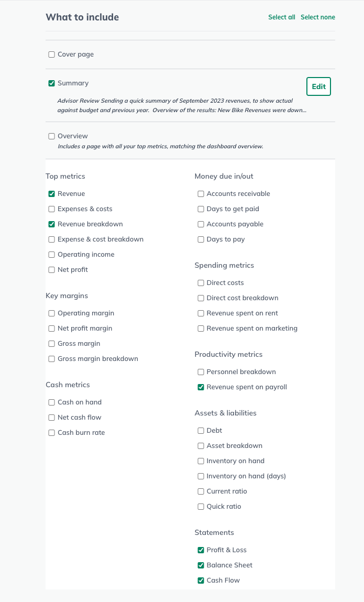The height and width of the screenshot is (602, 364).
Task: Select the Cash burn rate checkbox
Action: 51,432
